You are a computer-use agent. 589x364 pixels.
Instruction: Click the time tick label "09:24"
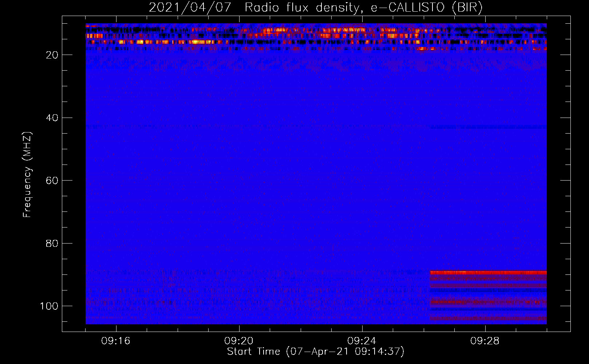[x=362, y=341]
